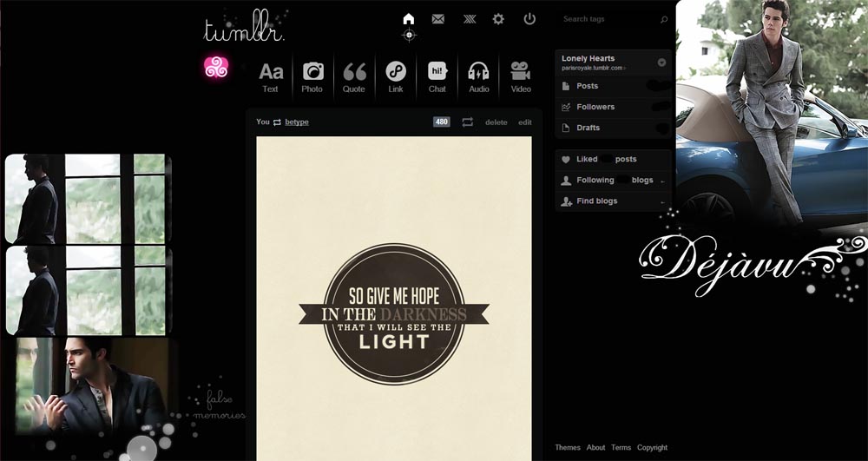Screen dimensions: 868x461
Task: Open the settings gear icon
Action: [498, 19]
